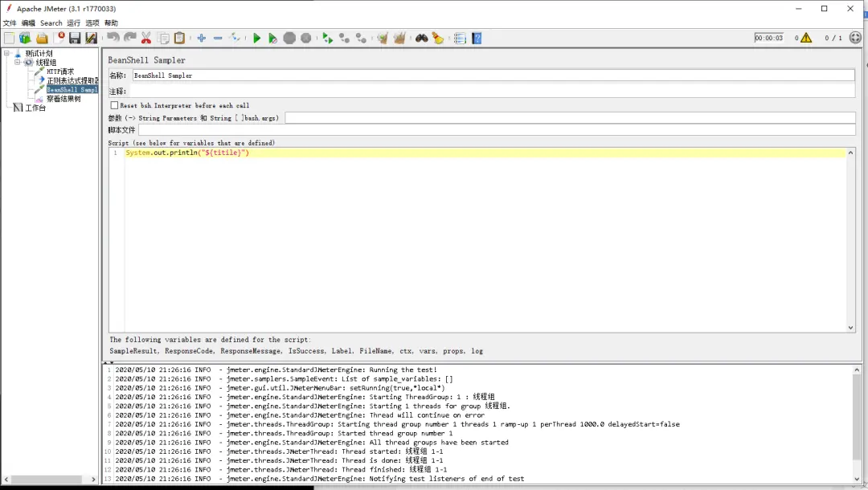Screen dimensions: 868x490
Task: Click the New test plan icon
Action: [x=9, y=39]
